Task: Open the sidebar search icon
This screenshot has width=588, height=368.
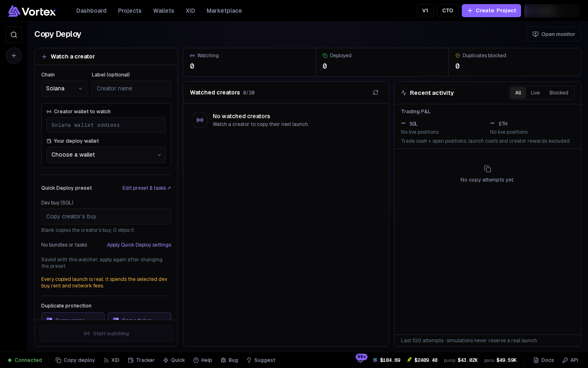Action: [14, 35]
